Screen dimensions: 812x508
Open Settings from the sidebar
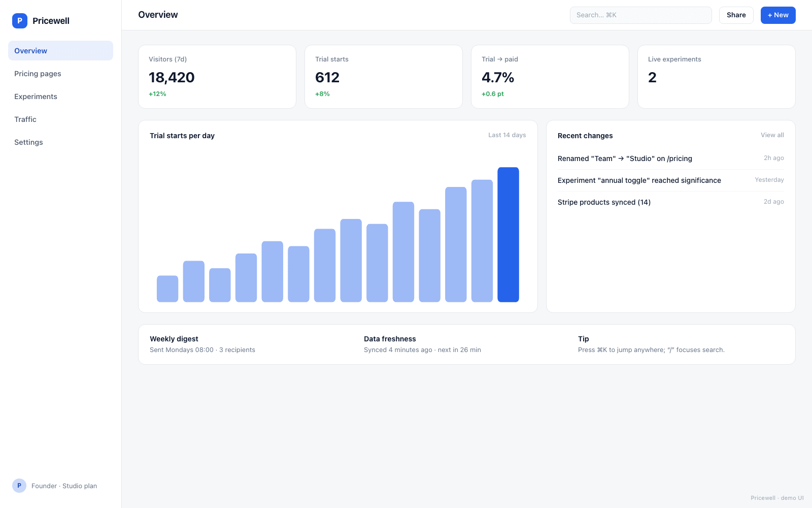[x=60, y=142]
